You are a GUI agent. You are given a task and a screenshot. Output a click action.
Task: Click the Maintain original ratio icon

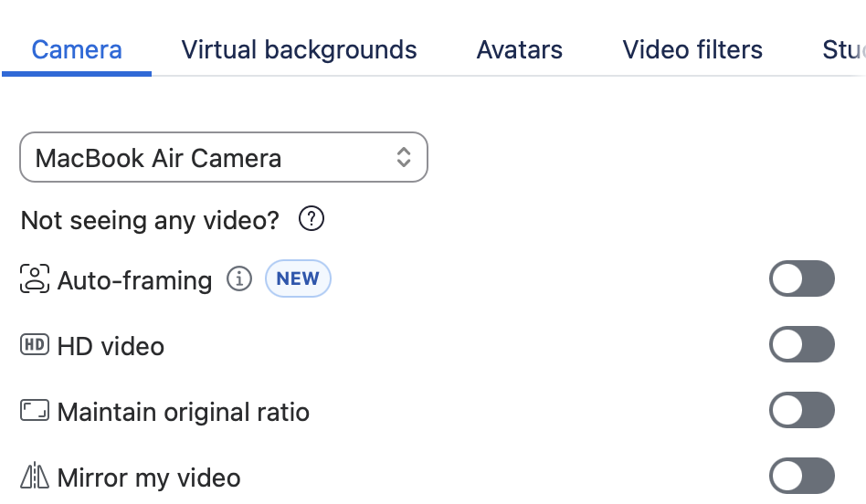coord(35,411)
